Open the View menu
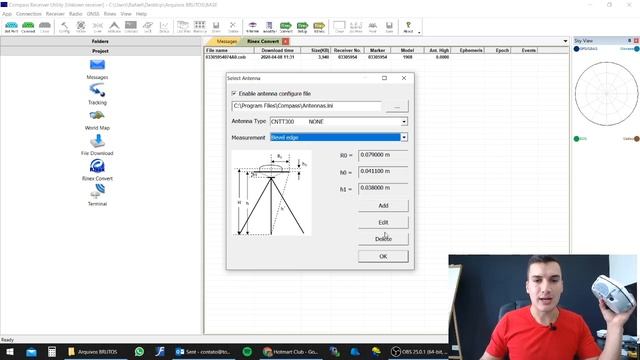Image resolution: width=640 pixels, height=360 pixels. [x=126, y=14]
